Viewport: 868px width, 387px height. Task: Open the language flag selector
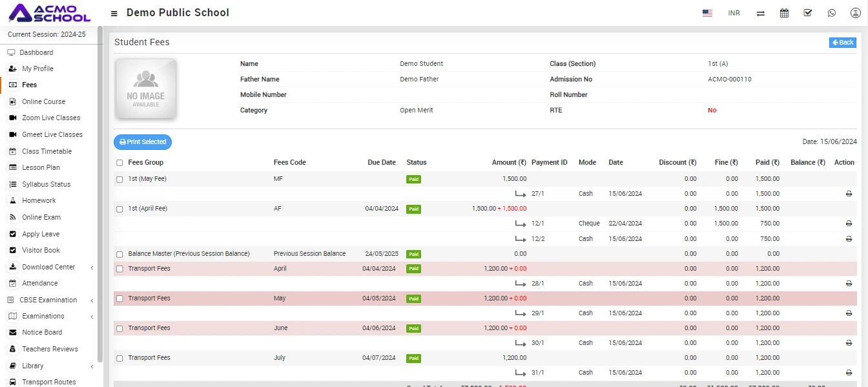(x=707, y=13)
